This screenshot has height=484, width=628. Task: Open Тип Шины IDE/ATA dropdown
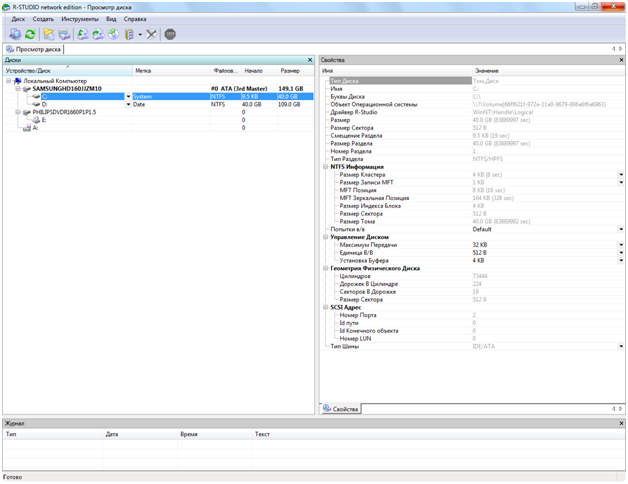point(621,347)
